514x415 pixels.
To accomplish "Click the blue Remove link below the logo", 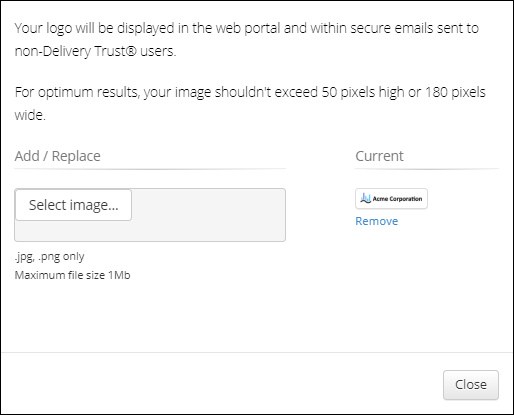I will pos(376,221).
